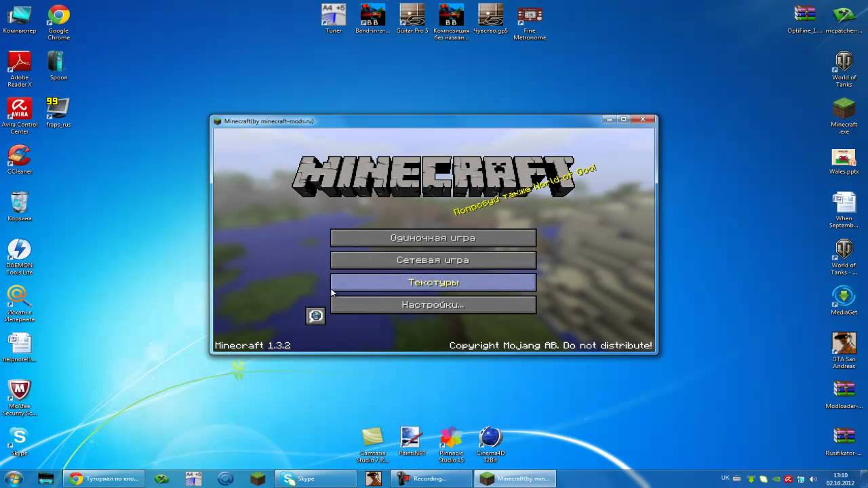Launch fraps_rus from the desktop
This screenshot has height=488, width=868.
(58, 113)
